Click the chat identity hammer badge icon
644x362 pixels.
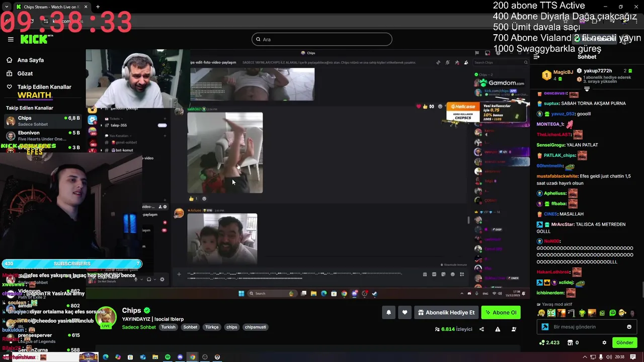coord(545,327)
